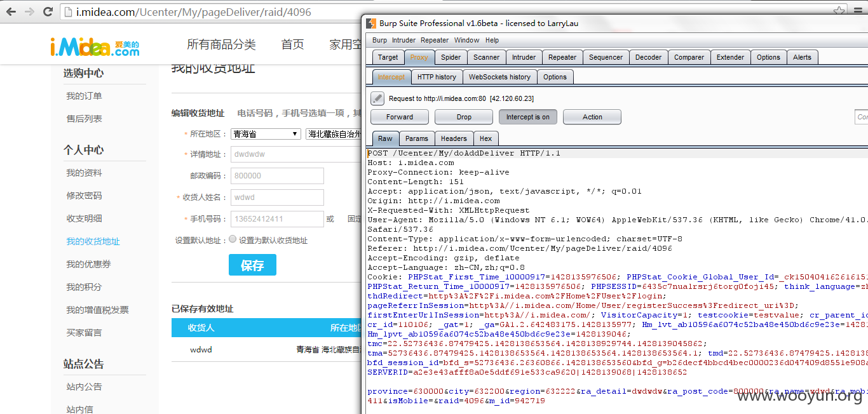This screenshot has width=868, height=414.
Task: Open 收支明细 in the sidebar
Action: [x=84, y=218]
